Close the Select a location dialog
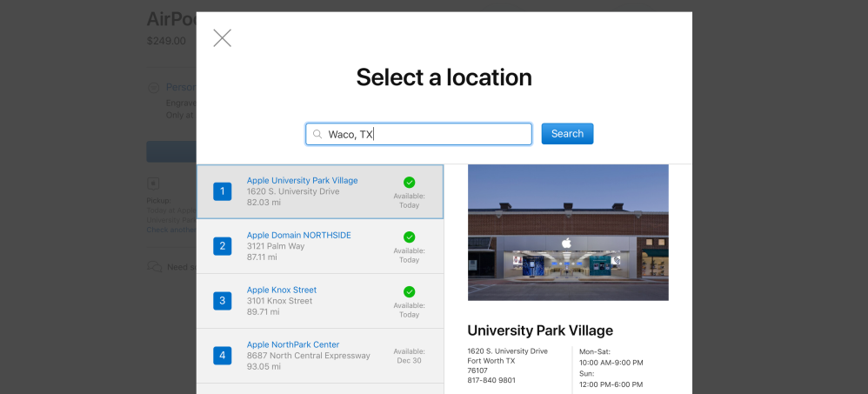868x394 pixels. (x=222, y=37)
